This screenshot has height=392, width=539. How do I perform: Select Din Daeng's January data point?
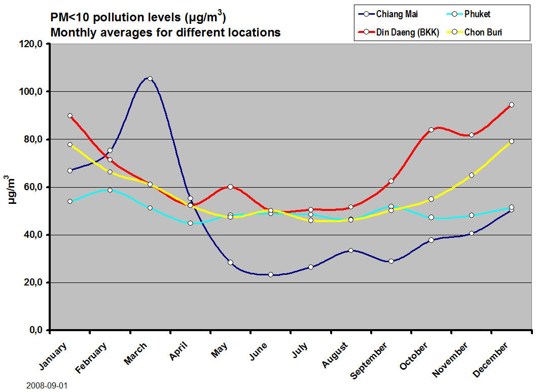pyautogui.click(x=70, y=116)
